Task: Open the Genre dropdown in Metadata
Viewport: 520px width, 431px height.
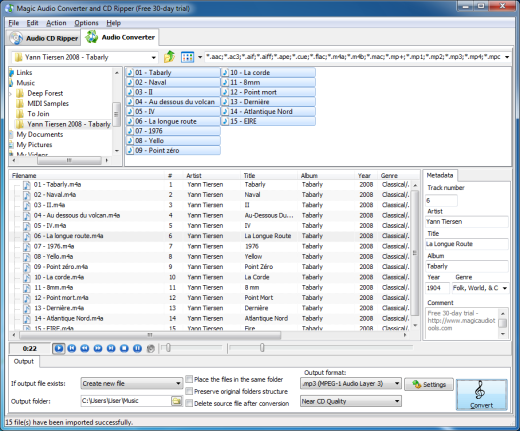Action: tap(505, 288)
